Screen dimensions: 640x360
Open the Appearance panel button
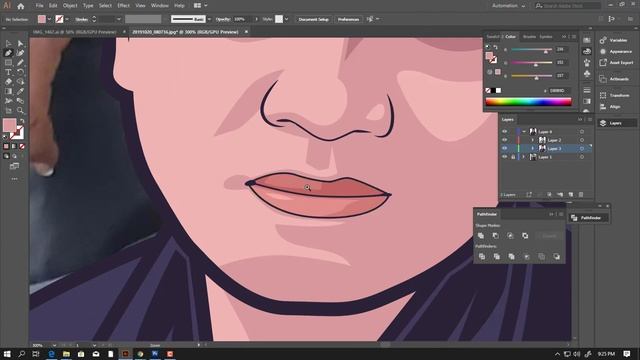coord(617,51)
